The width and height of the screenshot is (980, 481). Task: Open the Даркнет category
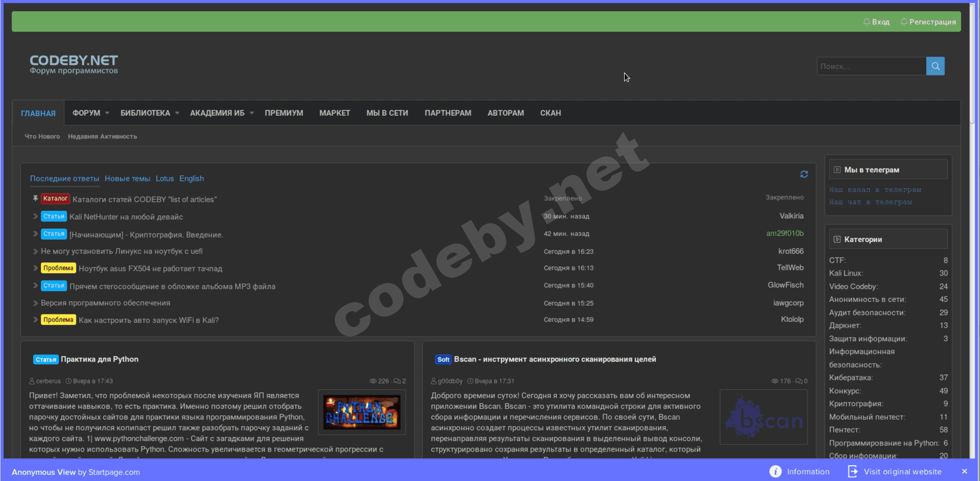click(x=845, y=325)
